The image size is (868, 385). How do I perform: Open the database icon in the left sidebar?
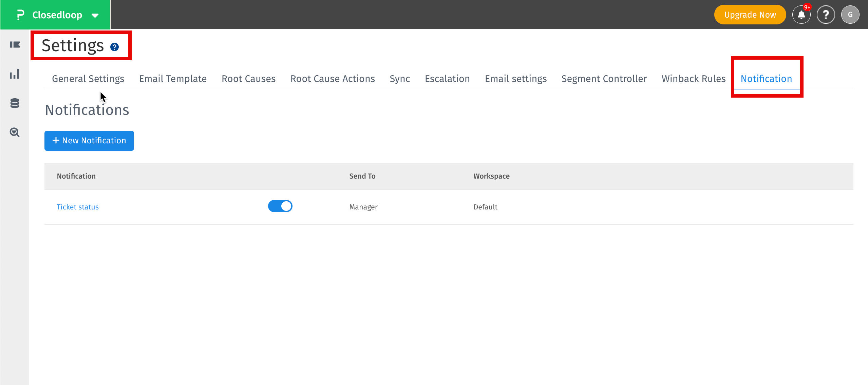point(14,103)
